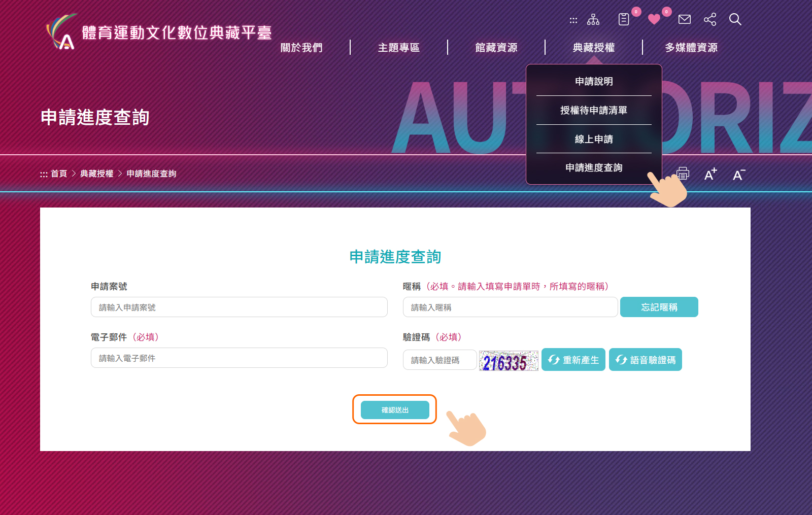Click the site logo 體育運動文化數位典藏平臺
The width and height of the screenshot is (812, 515).
tap(159, 31)
